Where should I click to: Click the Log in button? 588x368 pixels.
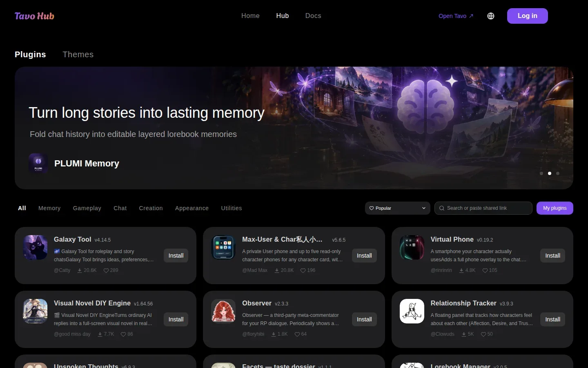click(528, 16)
